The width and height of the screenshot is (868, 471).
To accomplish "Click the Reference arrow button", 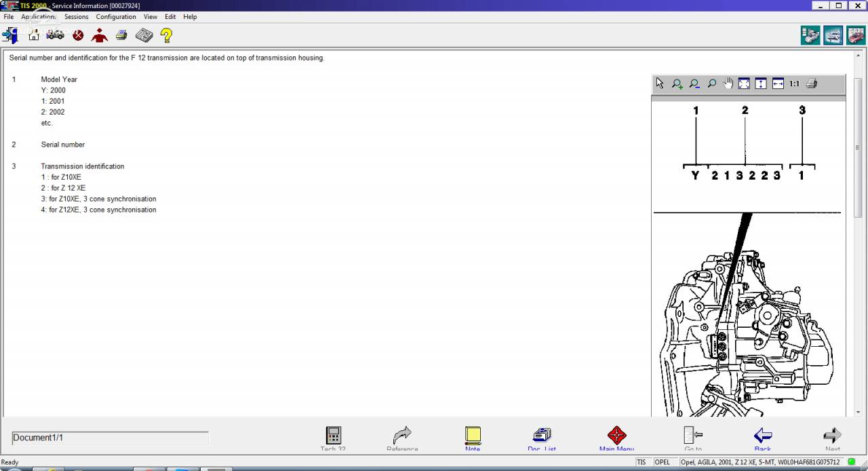I will (x=402, y=438).
